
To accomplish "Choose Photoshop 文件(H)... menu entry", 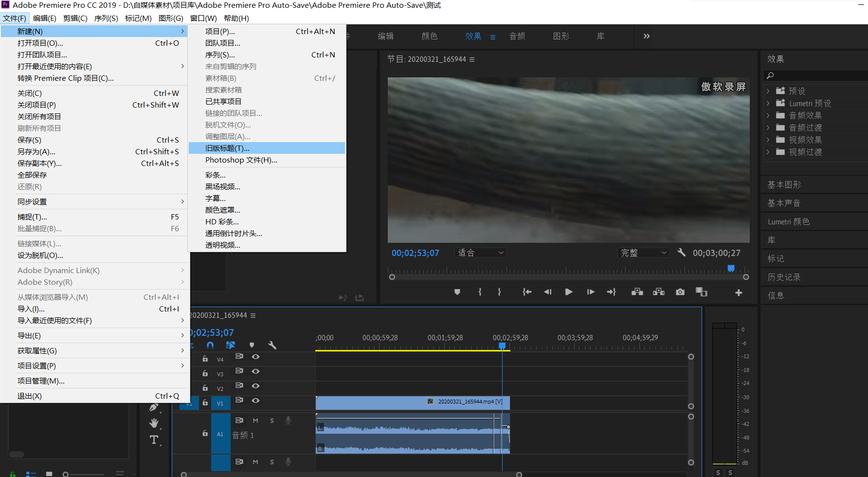I will point(267,160).
